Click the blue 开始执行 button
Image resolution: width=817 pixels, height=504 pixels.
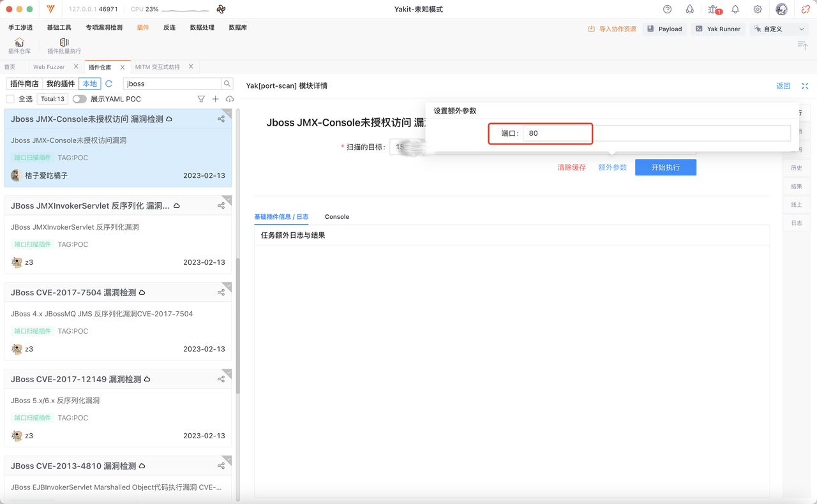pyautogui.click(x=666, y=167)
